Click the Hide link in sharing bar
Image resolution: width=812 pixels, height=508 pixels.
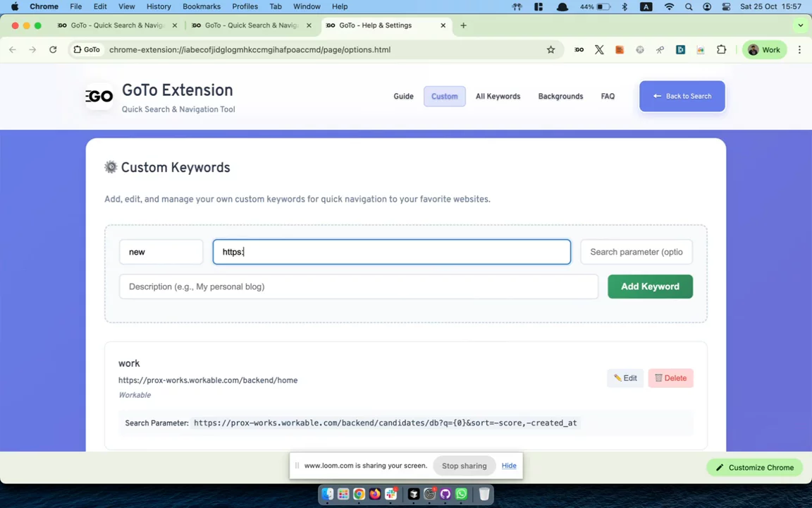coord(508,466)
